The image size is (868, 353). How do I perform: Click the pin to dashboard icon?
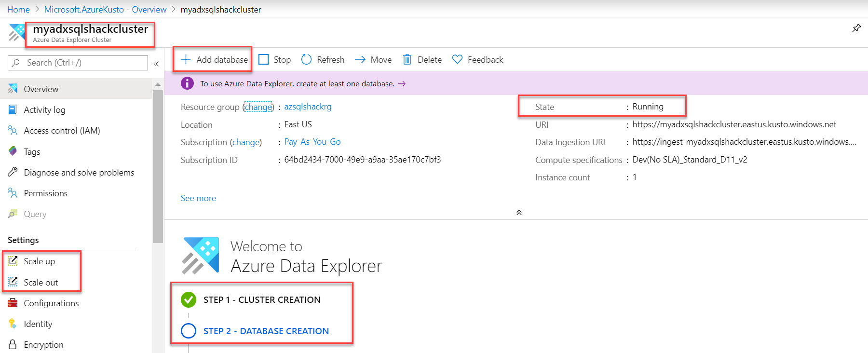[856, 28]
